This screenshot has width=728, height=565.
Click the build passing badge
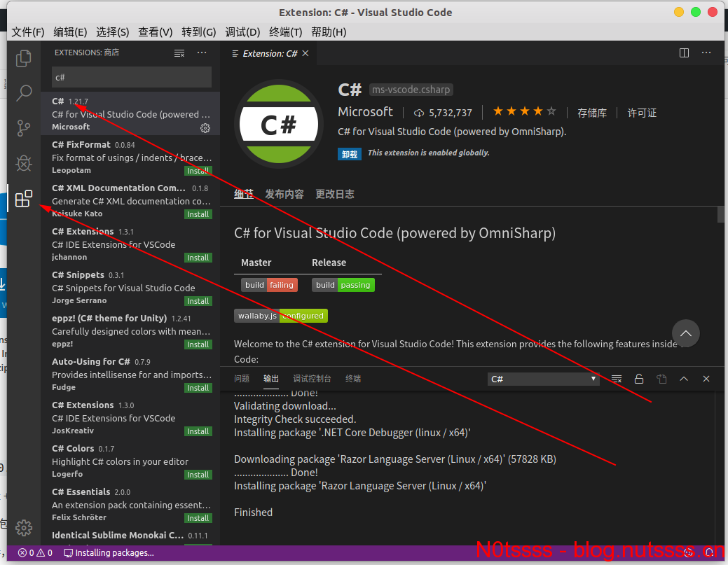pyautogui.click(x=343, y=285)
